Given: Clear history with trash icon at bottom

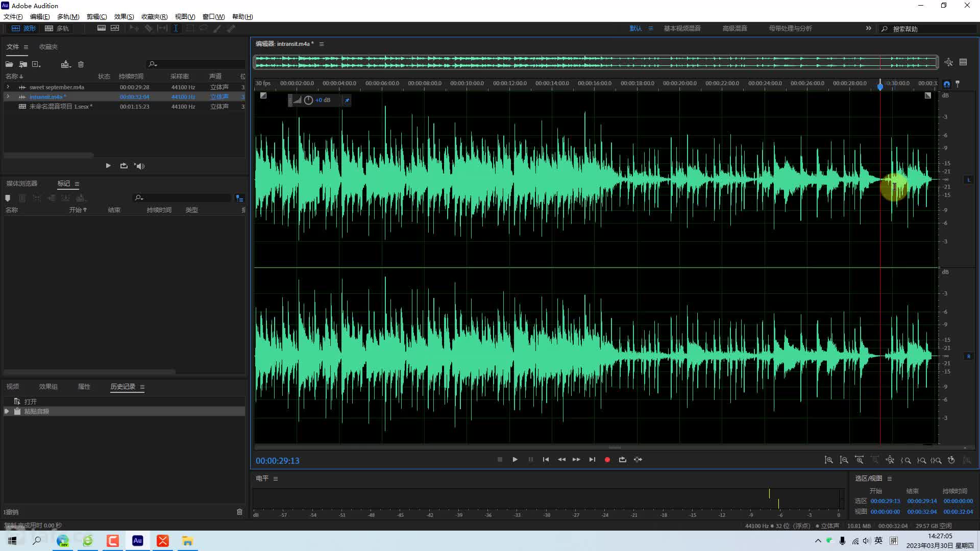Looking at the screenshot, I should click(x=239, y=512).
